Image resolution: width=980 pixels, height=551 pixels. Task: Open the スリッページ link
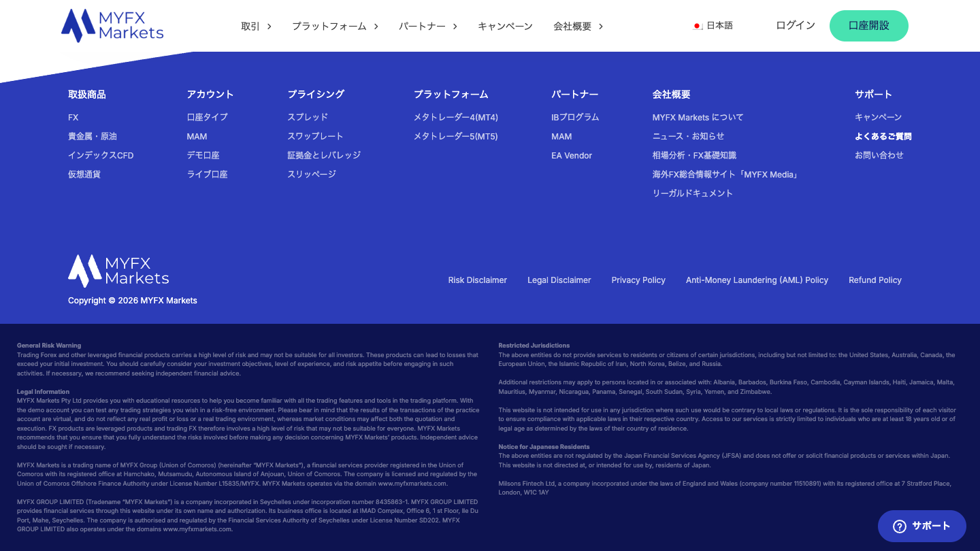point(312,175)
